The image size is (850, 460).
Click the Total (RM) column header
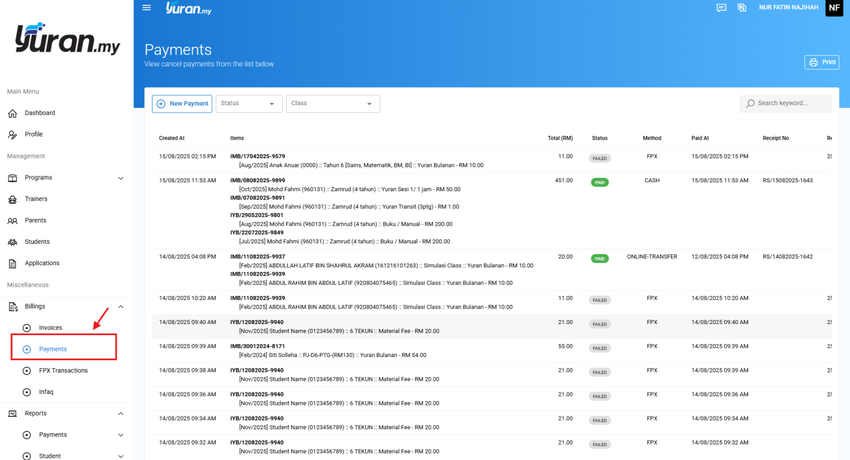(560, 138)
